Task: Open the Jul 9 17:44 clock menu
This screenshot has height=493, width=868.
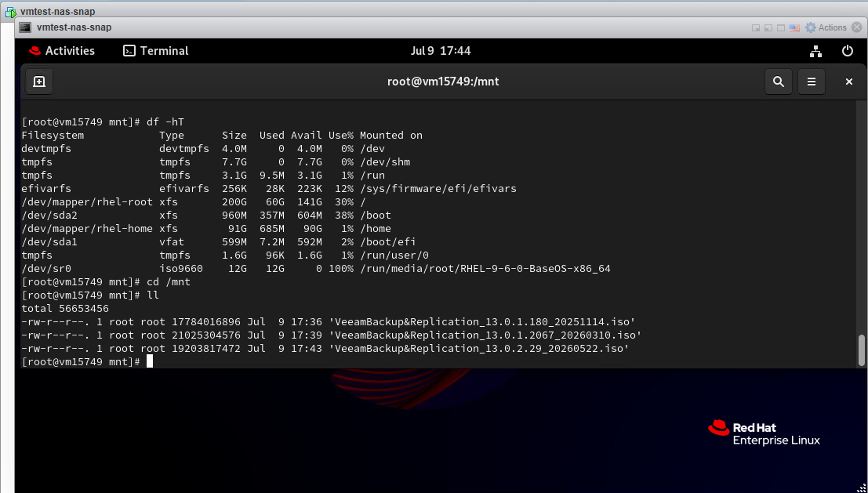Action: click(441, 51)
